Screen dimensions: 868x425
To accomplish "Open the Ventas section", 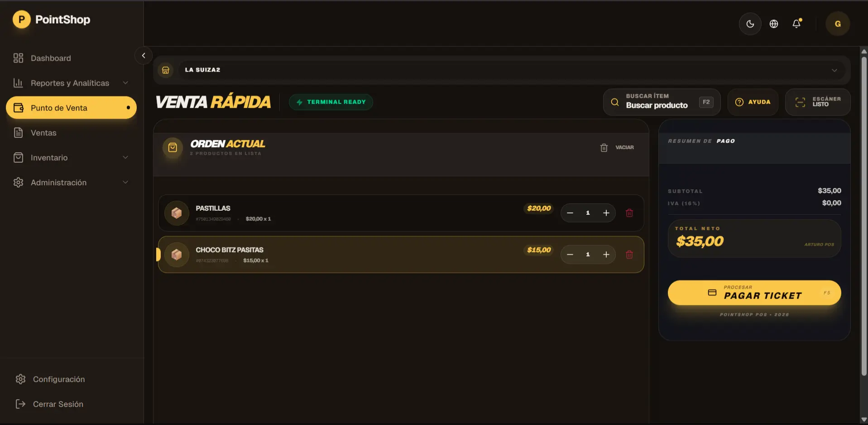I will click(43, 133).
